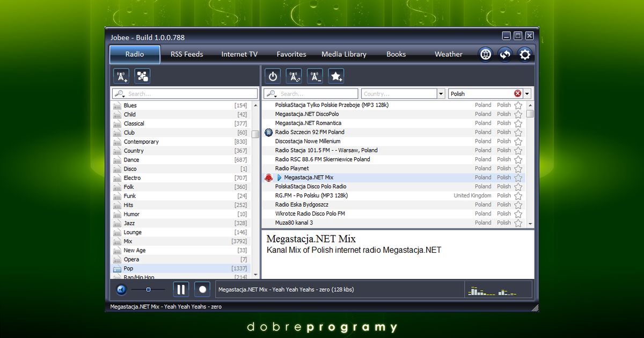Viewport: 644px width, 338px height.
Task: Click the add radio station icon in the left toolbar
Action: pos(122,76)
